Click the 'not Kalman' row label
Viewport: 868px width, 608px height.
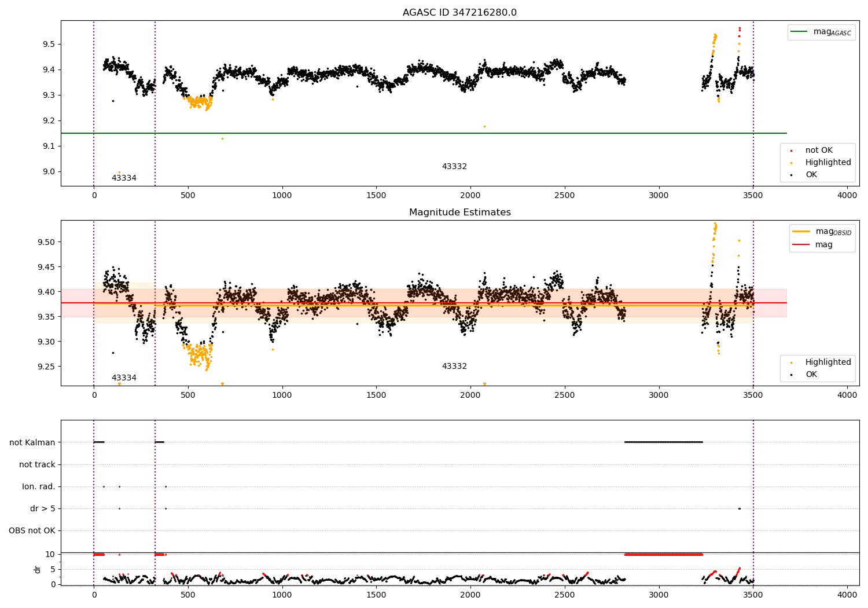point(32,442)
